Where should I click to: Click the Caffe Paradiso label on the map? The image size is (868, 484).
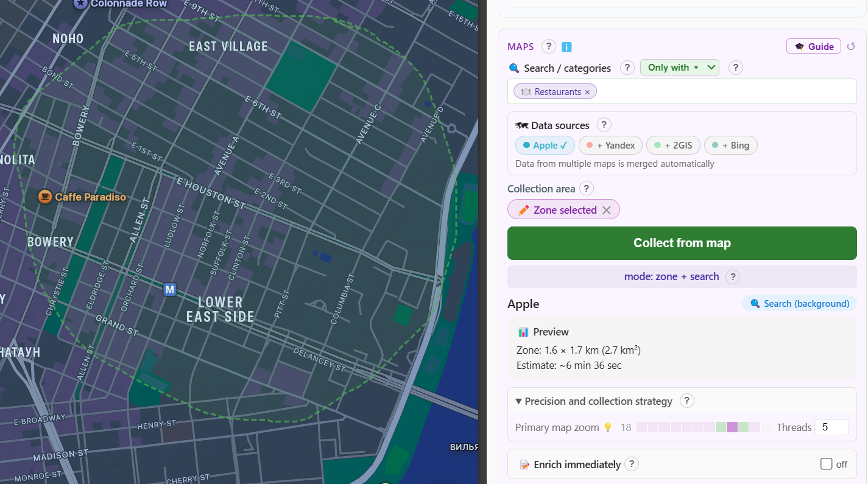91,197
